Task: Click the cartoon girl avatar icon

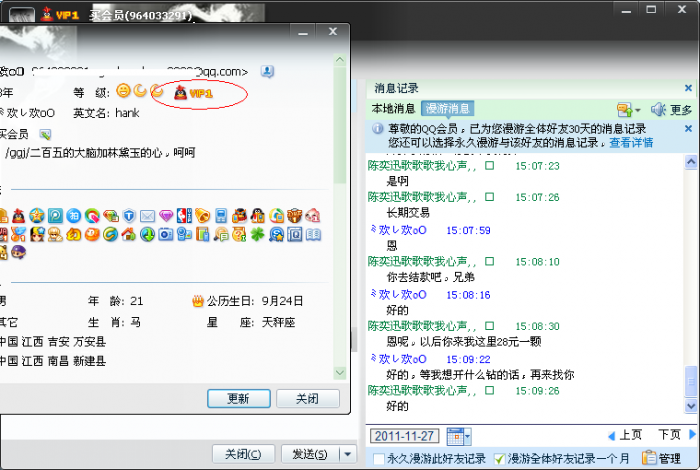Action: click(x=37, y=234)
